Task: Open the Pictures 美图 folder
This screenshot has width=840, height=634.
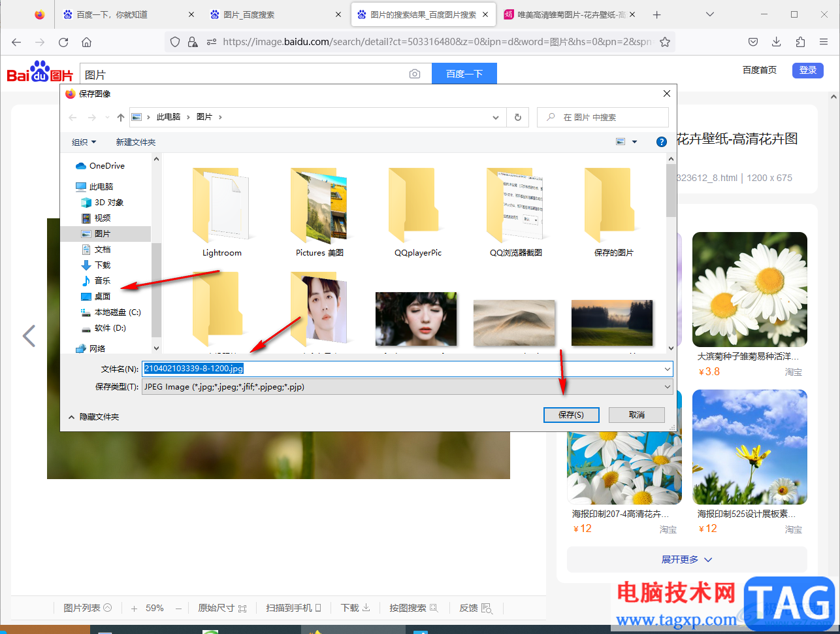Action: [319, 212]
